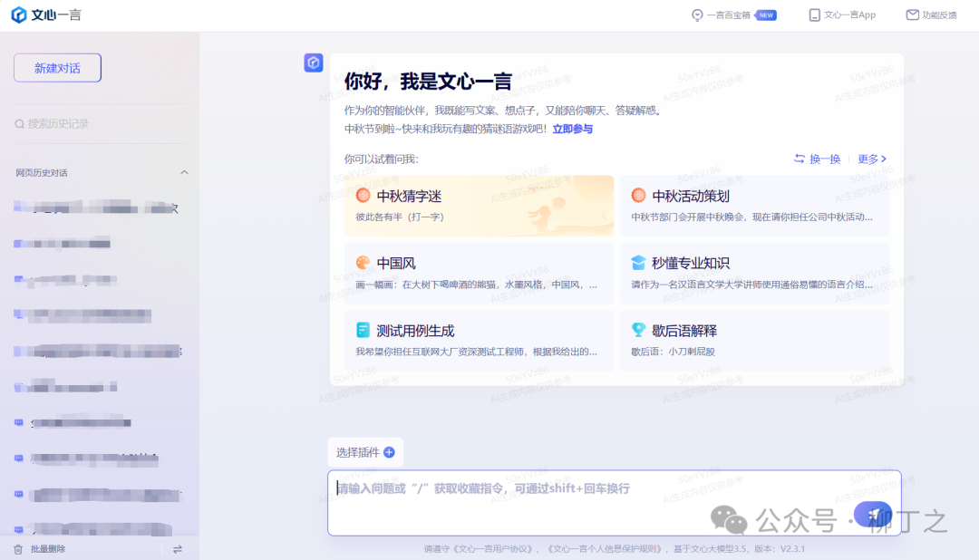Click the orange icon of 中秋猜字迷
This screenshot has width=979, height=560.
click(363, 196)
